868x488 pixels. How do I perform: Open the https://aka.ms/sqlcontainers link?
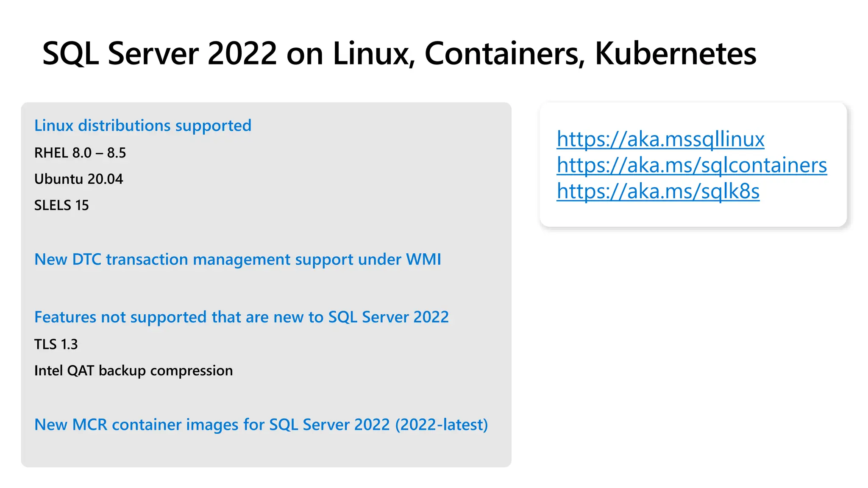(692, 165)
